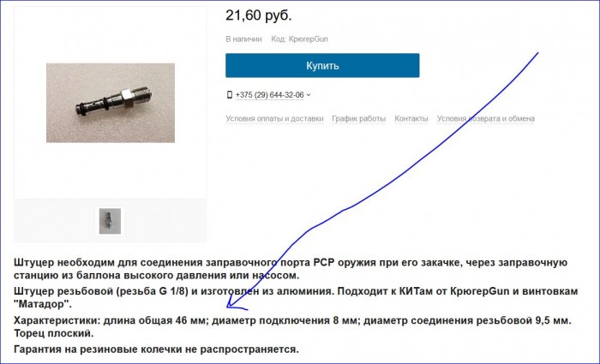Click the word "Матадор" in the description

[x=43, y=305]
